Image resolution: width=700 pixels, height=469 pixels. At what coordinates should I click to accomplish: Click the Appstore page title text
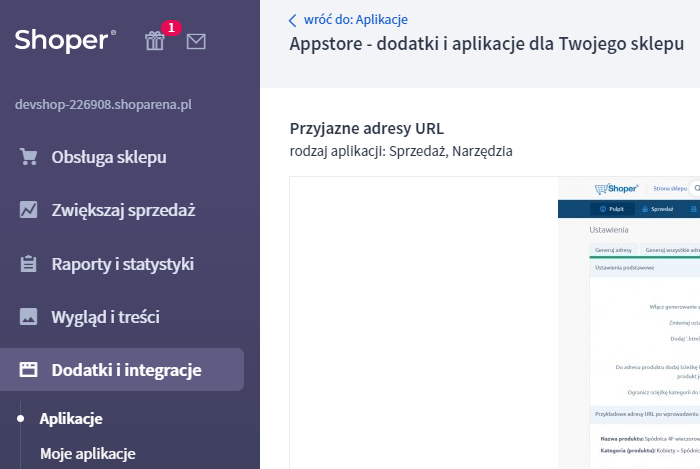tap(487, 44)
